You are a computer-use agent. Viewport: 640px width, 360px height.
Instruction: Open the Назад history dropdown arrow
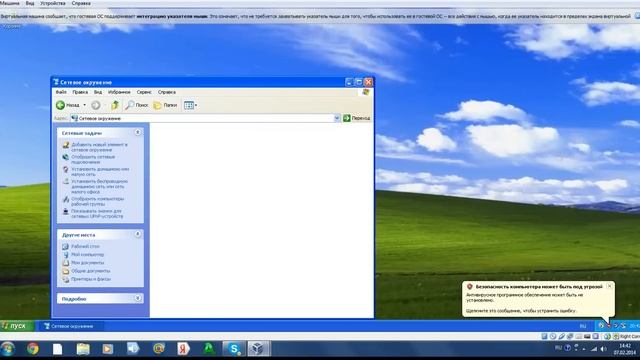(x=84, y=105)
